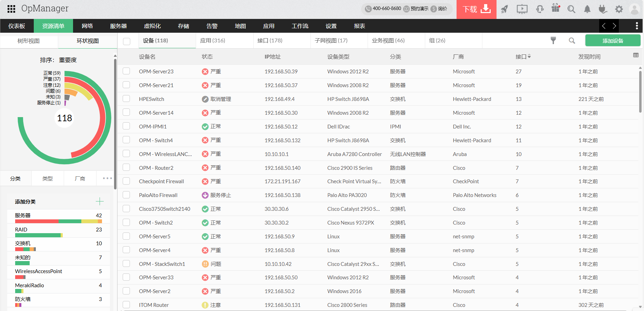Expand the more options ellipsis beside 厂商
Image resolution: width=644 pixels, height=311 pixels.
(107, 178)
